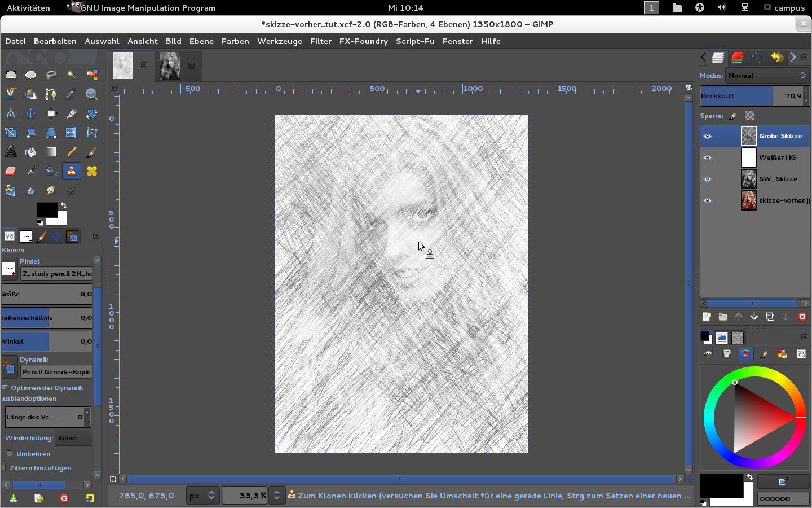The image size is (812, 508).
Task: Click the duplicate layer icon
Action: [x=770, y=317]
